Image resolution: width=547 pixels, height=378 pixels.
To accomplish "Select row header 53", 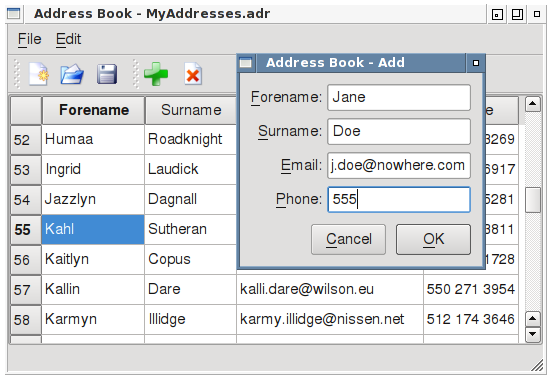I will click(26, 170).
